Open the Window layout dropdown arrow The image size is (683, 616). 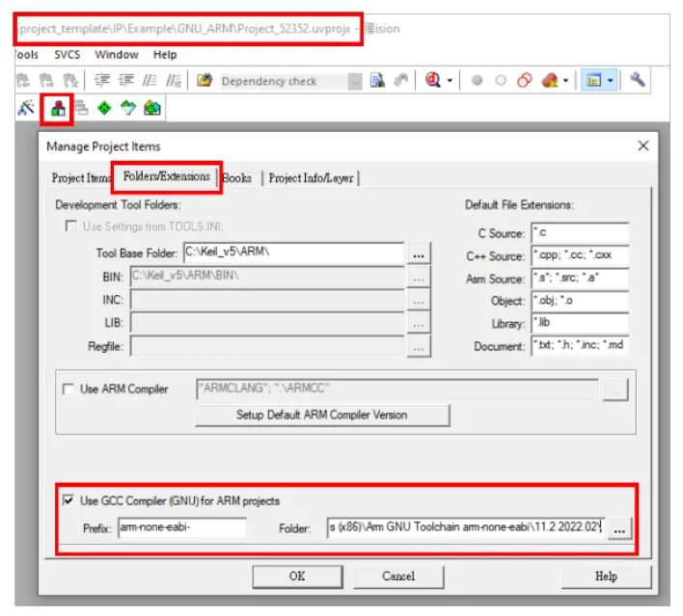point(611,81)
